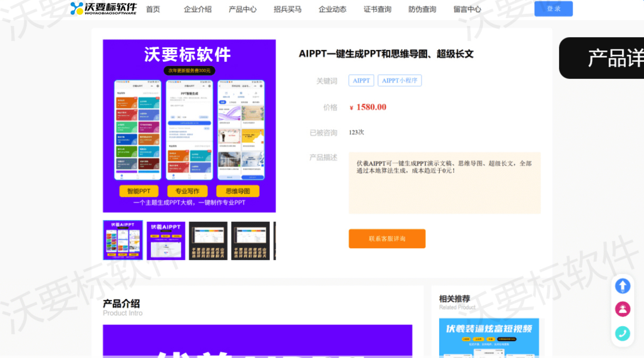Image resolution: width=644 pixels, height=358 pixels.
Task: Click the 产品描述 text box
Action: (x=445, y=183)
